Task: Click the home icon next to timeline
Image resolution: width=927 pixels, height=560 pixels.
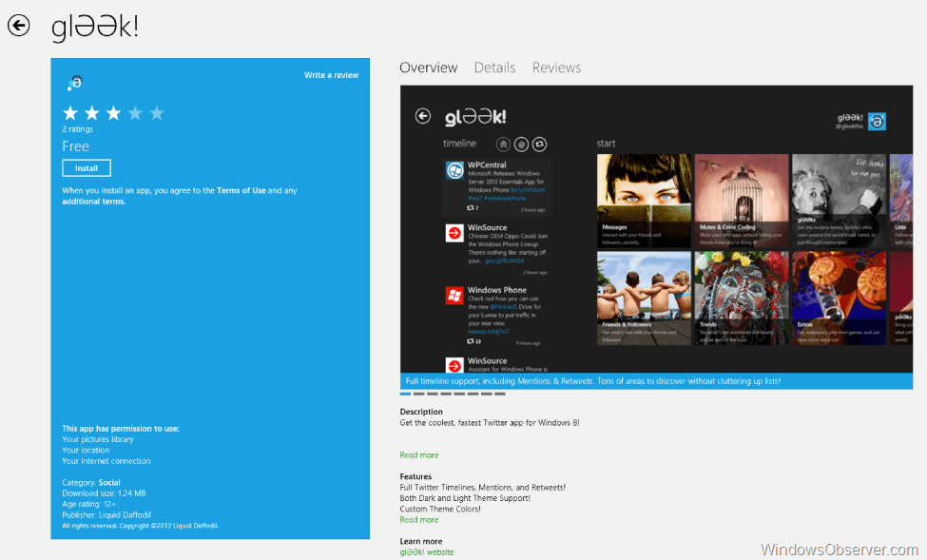Action: point(501,144)
